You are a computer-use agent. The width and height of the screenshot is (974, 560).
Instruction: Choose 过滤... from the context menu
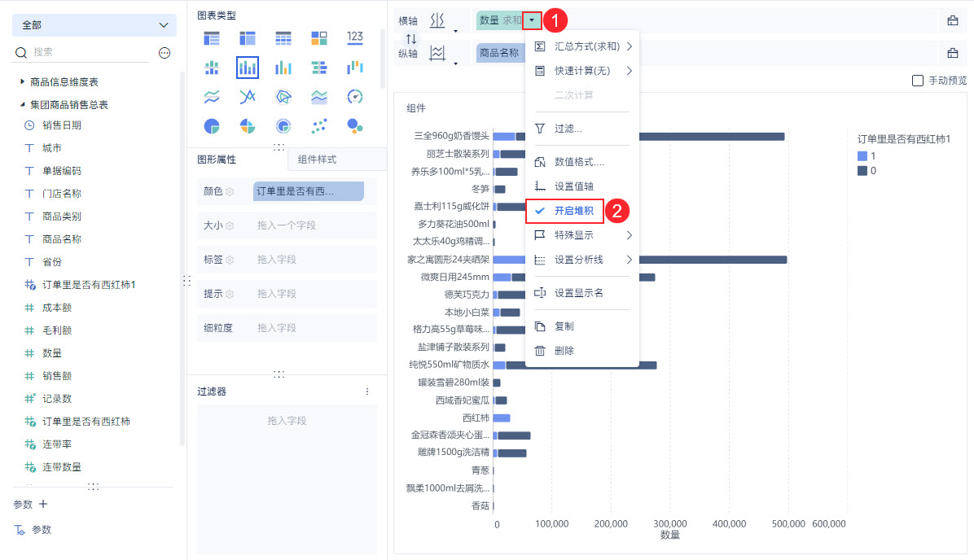coord(582,129)
